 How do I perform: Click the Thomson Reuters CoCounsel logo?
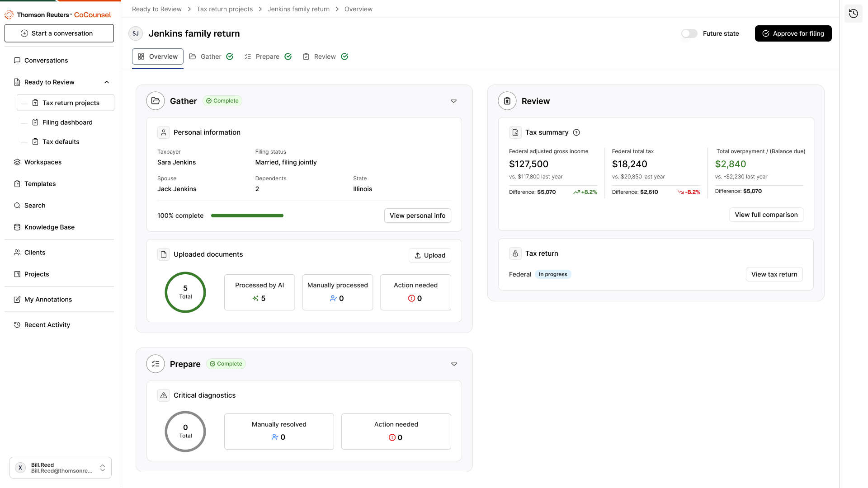click(58, 14)
